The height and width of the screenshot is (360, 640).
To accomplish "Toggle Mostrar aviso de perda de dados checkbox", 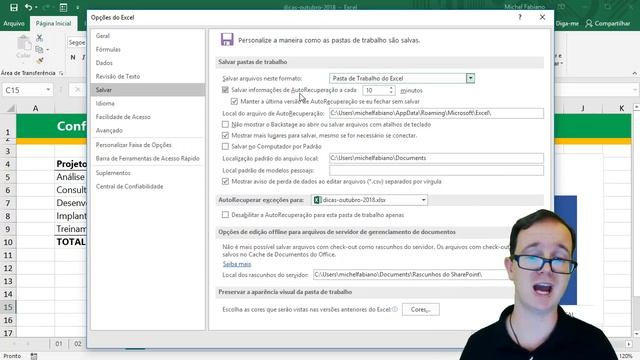I will coord(225,181).
